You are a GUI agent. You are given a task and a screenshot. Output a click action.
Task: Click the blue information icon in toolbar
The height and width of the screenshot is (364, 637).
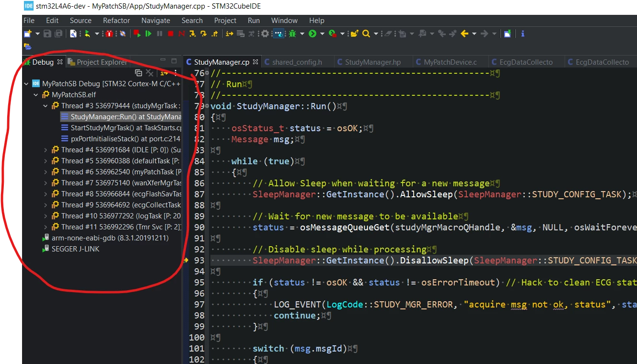[x=523, y=34]
